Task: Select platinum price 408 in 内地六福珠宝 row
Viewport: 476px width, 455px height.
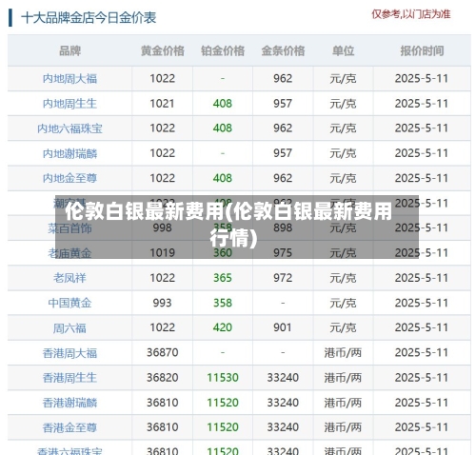Action: coord(223,129)
